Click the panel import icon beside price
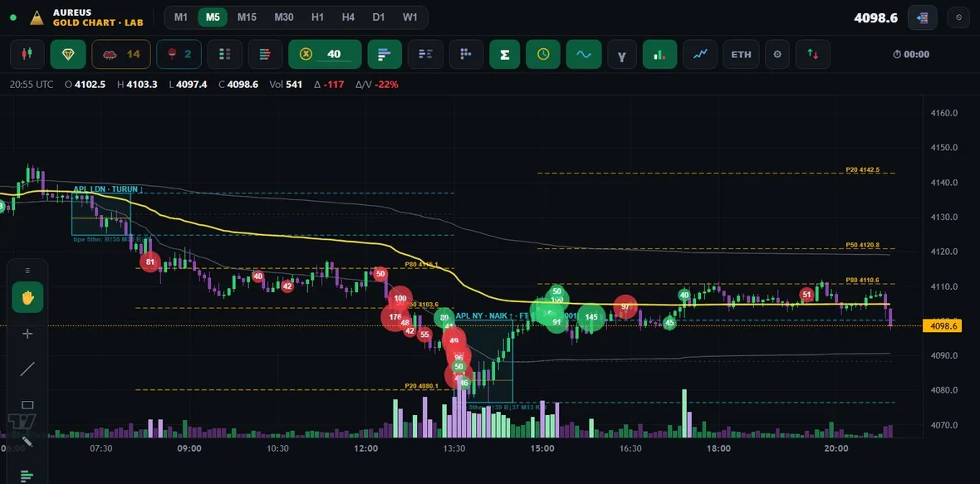The image size is (980, 484). coord(922,18)
